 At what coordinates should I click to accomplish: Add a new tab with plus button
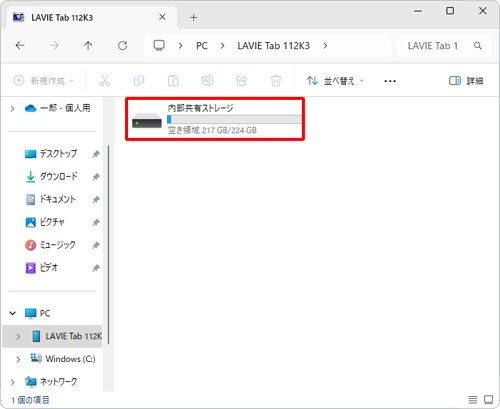point(194,17)
